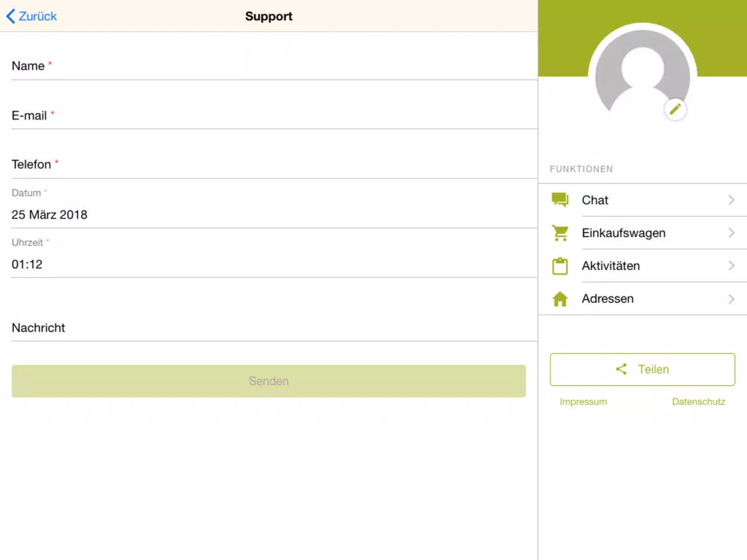Image resolution: width=747 pixels, height=560 pixels.
Task: Expand Einkaufswagen using its chevron arrow
Action: click(731, 233)
